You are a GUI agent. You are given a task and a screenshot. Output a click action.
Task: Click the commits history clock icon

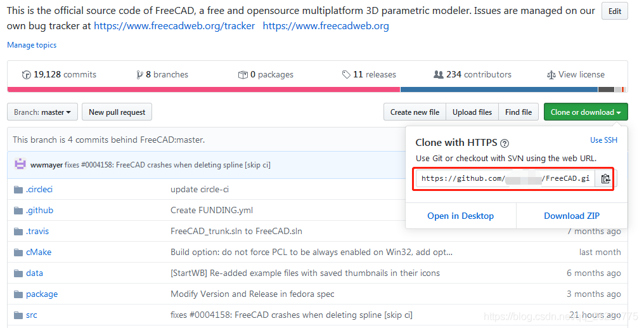[26, 75]
